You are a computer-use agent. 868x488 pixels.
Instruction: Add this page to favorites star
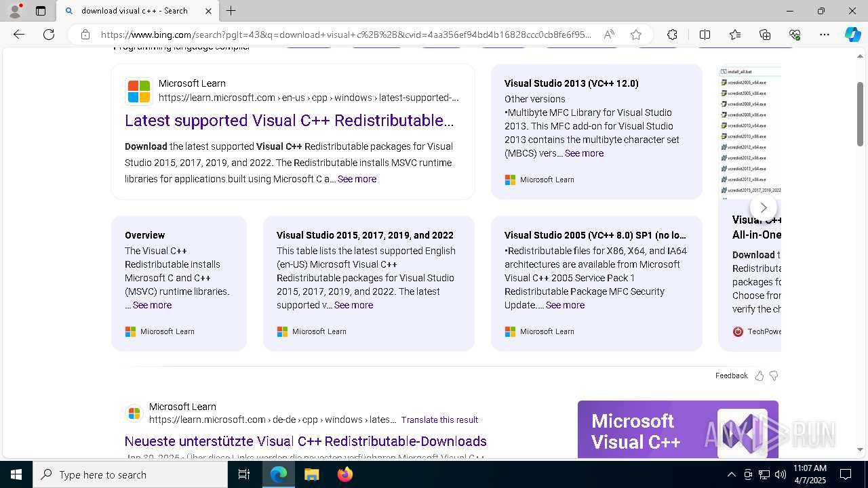click(x=636, y=35)
